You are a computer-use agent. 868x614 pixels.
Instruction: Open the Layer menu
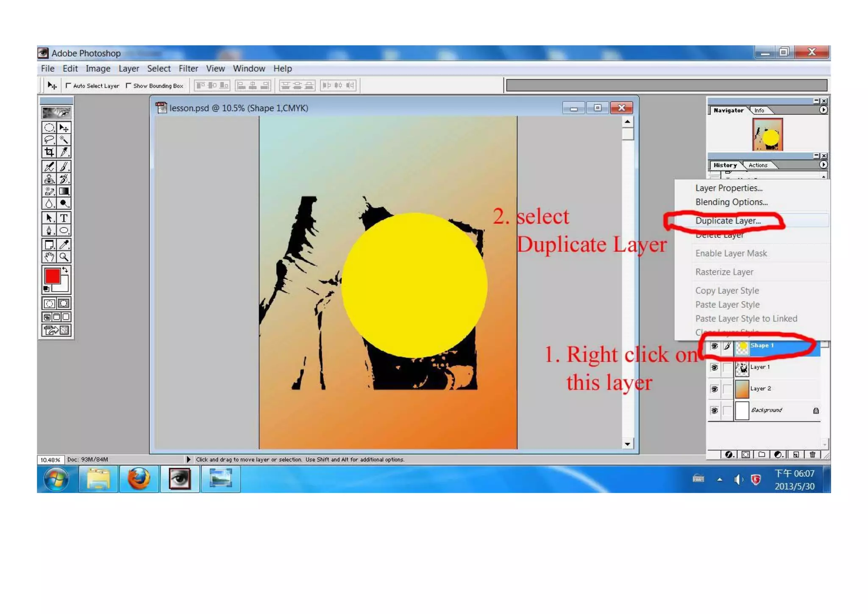click(x=129, y=68)
